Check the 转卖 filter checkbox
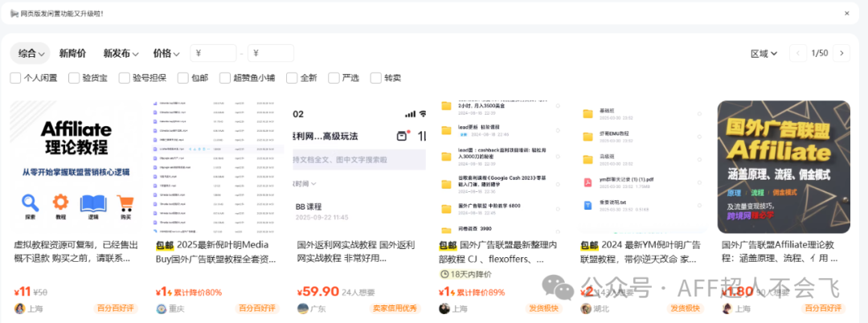868x323 pixels. point(376,78)
